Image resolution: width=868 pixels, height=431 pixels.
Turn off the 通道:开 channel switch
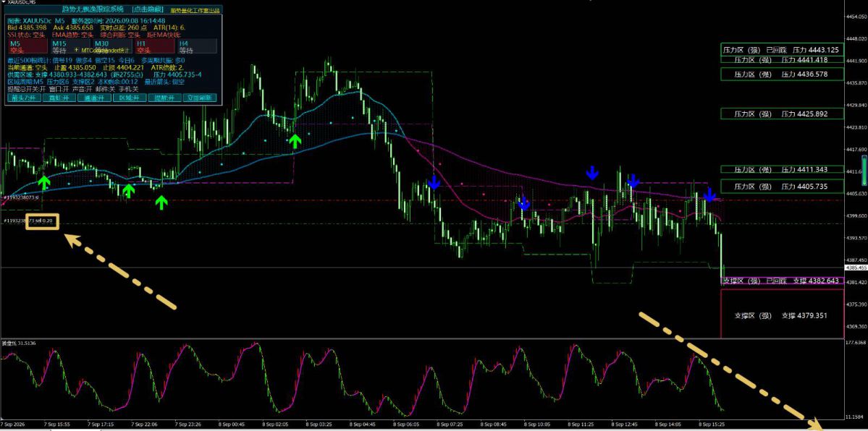[95, 98]
